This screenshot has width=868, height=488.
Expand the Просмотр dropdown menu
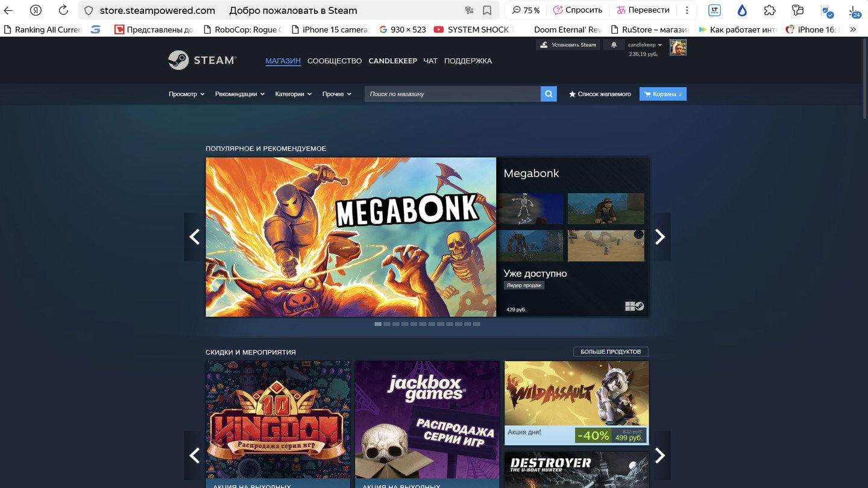pyautogui.click(x=186, y=94)
